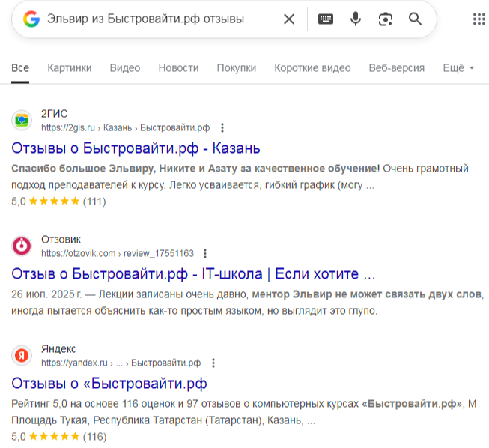Switch to the Картинки tab
This screenshot has width=489, height=448.
[x=70, y=68]
